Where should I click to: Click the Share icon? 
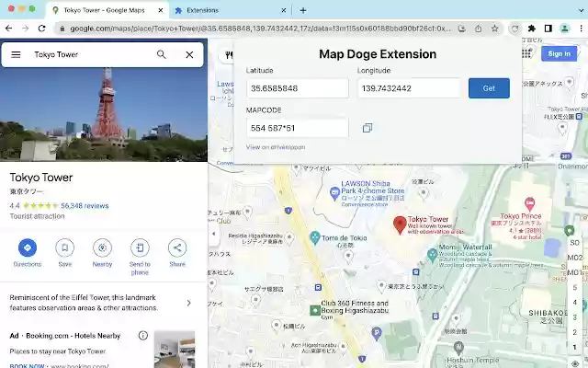click(x=177, y=247)
